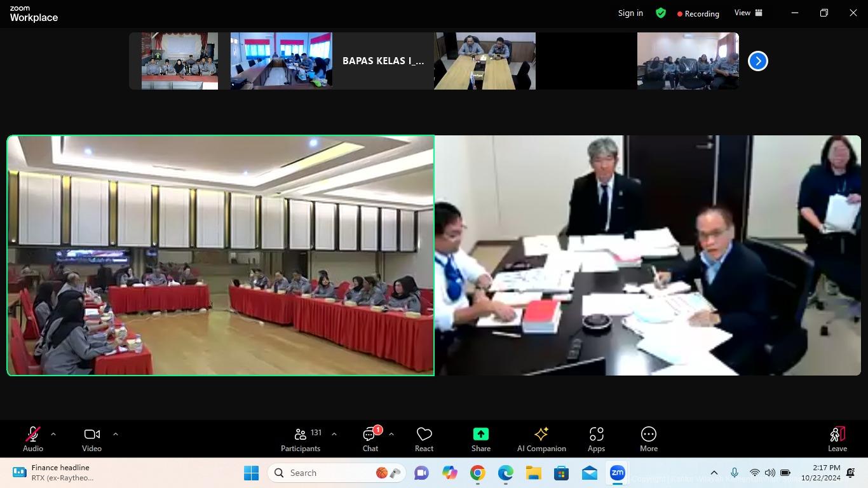Expand the participants options caret
Screen dimensions: 868x488
pyautogui.click(x=334, y=434)
